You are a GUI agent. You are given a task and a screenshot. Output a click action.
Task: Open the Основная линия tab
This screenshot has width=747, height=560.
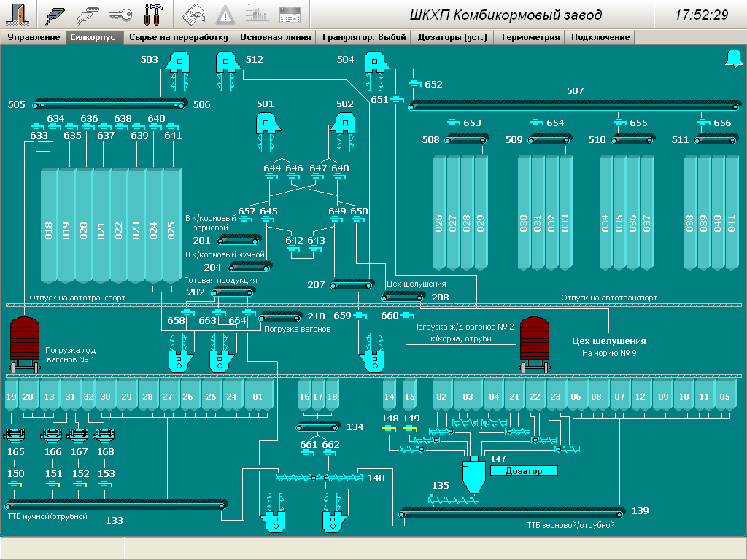(275, 37)
